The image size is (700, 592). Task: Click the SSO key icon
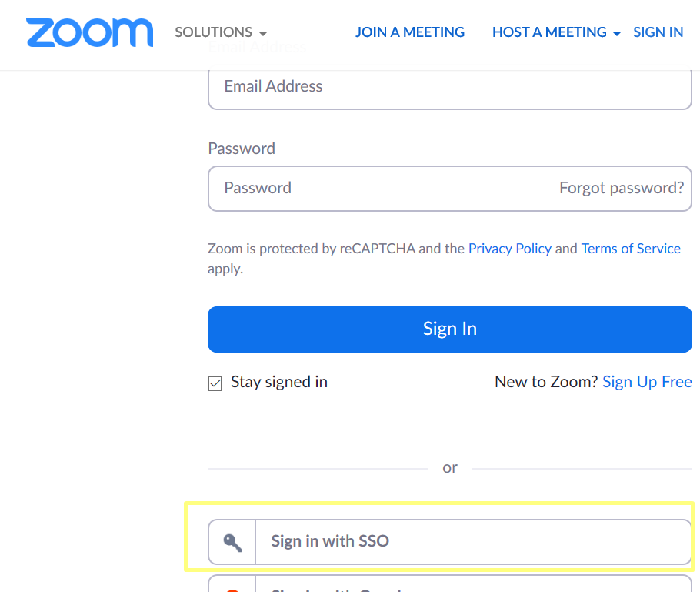(x=232, y=543)
